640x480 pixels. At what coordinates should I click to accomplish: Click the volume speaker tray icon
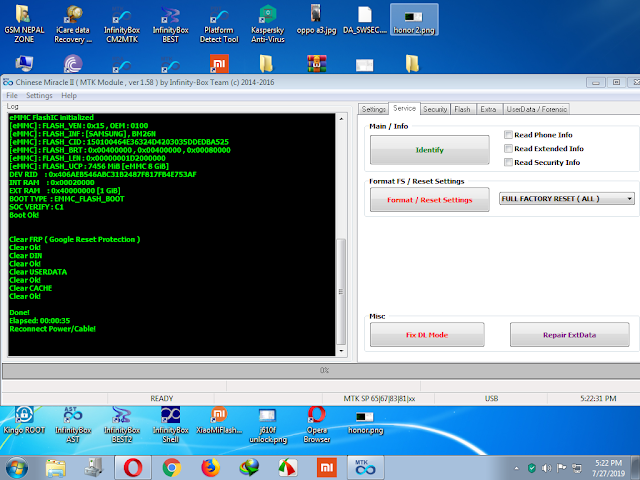tap(546, 468)
